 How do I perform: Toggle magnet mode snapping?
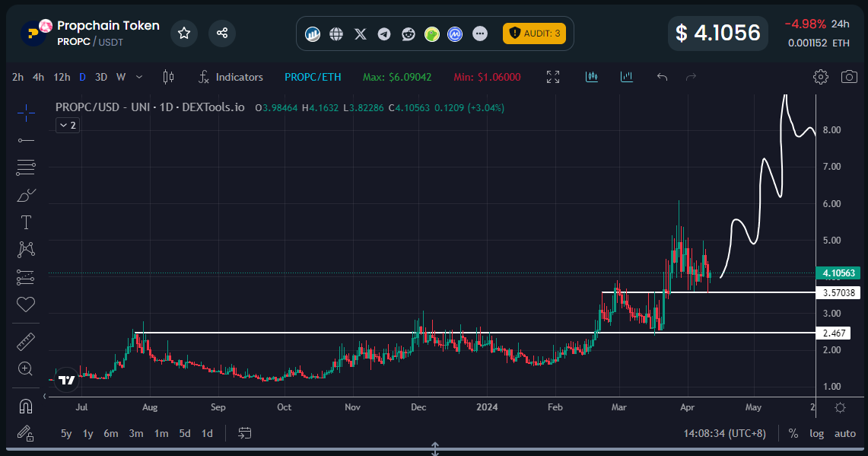coord(26,407)
